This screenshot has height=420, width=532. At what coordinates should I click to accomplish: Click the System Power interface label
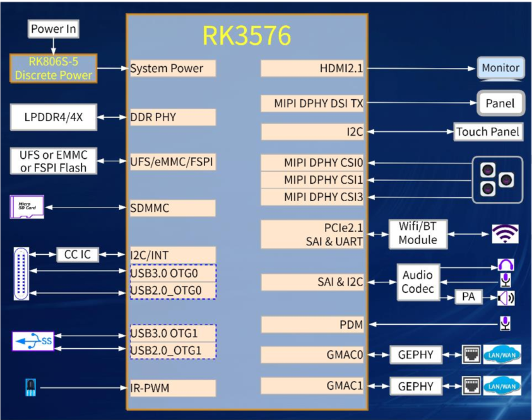173,69
